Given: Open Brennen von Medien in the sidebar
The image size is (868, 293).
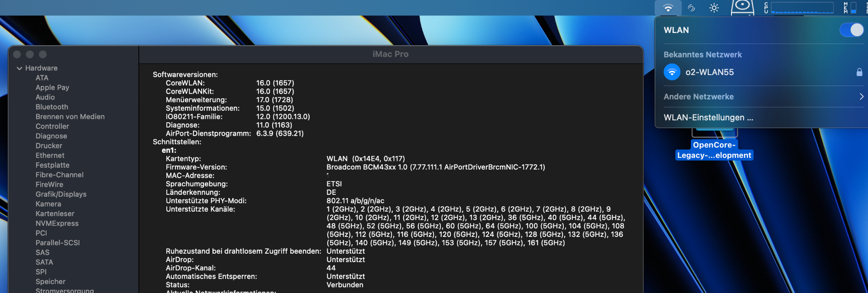Looking at the screenshot, I should click(70, 117).
